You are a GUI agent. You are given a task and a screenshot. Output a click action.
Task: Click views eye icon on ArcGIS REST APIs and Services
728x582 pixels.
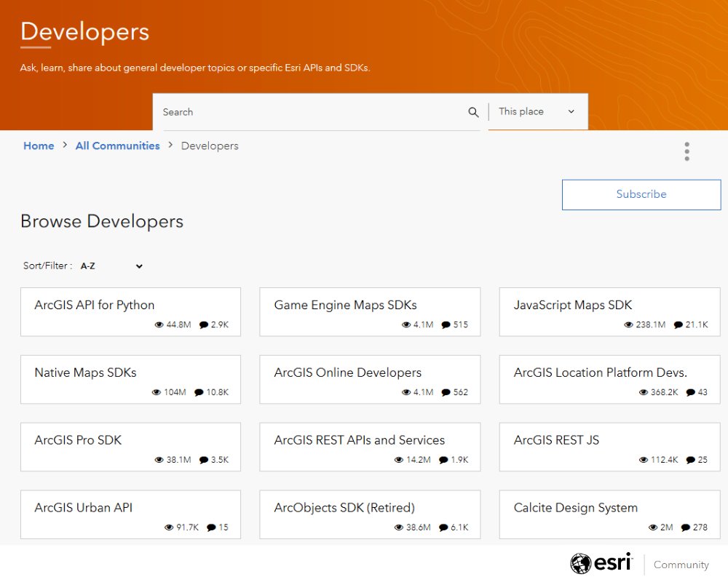pos(398,460)
